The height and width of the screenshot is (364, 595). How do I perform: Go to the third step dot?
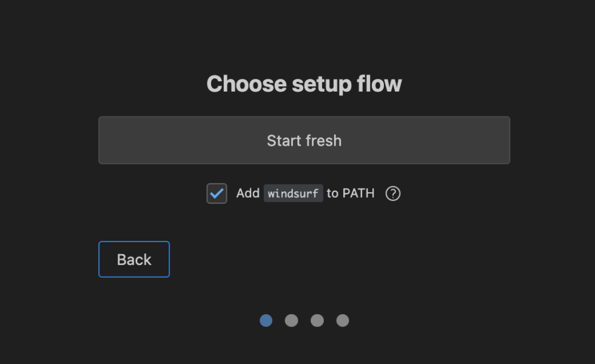317,320
